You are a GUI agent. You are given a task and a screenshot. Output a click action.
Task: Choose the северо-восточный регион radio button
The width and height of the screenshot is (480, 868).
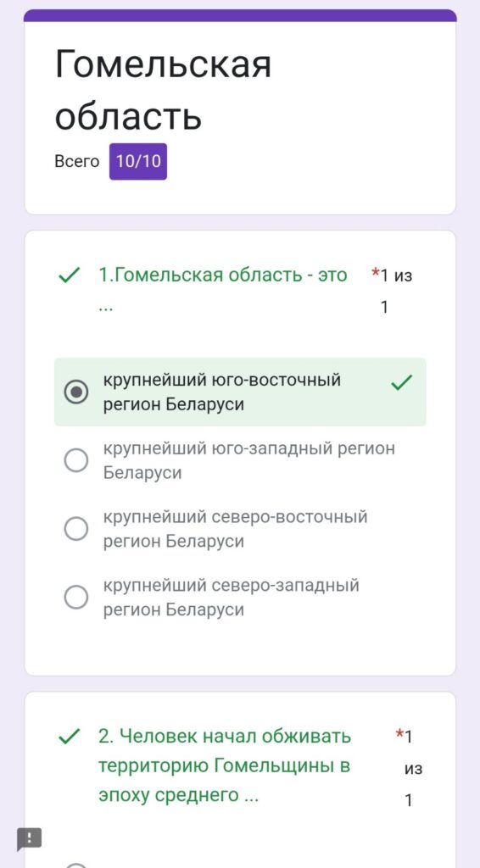pos(75,529)
